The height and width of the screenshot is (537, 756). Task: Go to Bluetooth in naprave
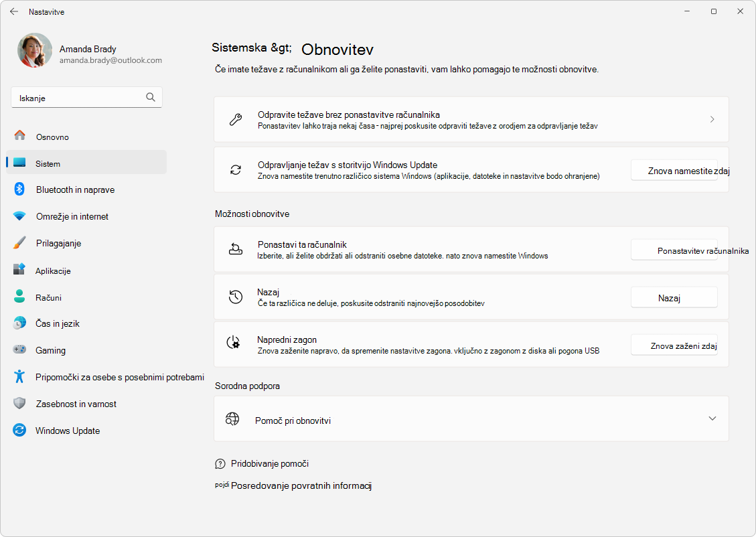[86, 189]
